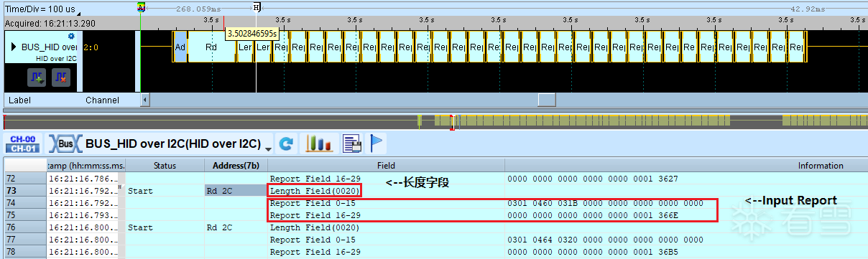This screenshot has height=259, width=868.
Task: Click the blue flag marker icon
Action: 377,143
